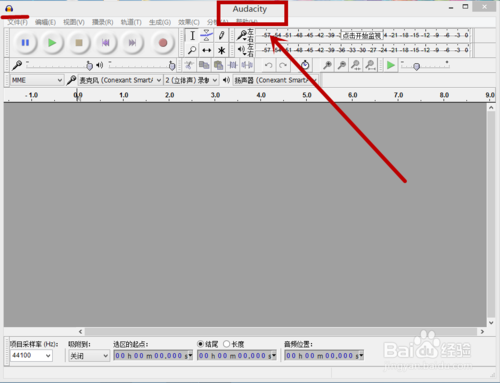This screenshot has width=500, height=383.
Task: Skip to end of the project
Action: 132,43
